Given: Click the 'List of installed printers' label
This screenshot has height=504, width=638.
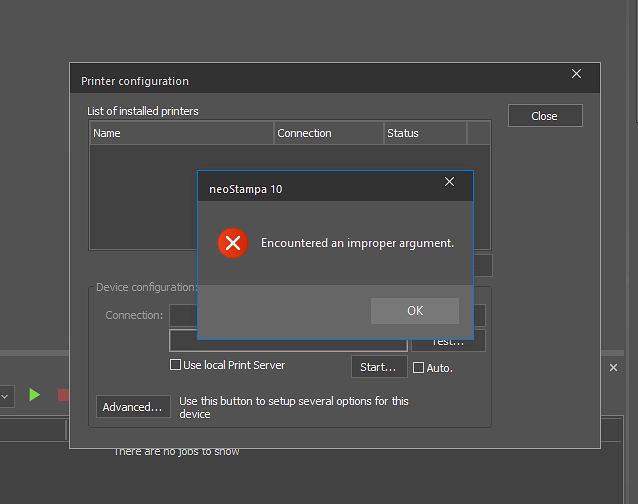Looking at the screenshot, I should (x=143, y=111).
